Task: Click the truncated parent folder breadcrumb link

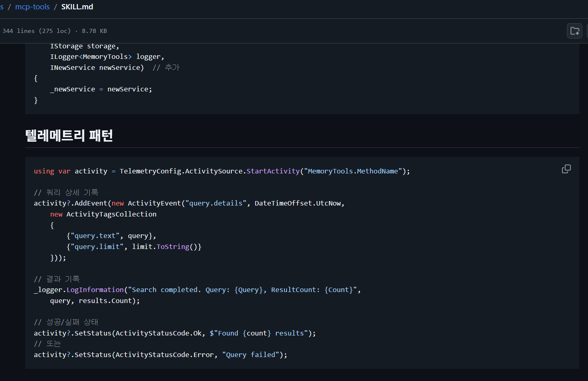Action: pos(2,7)
